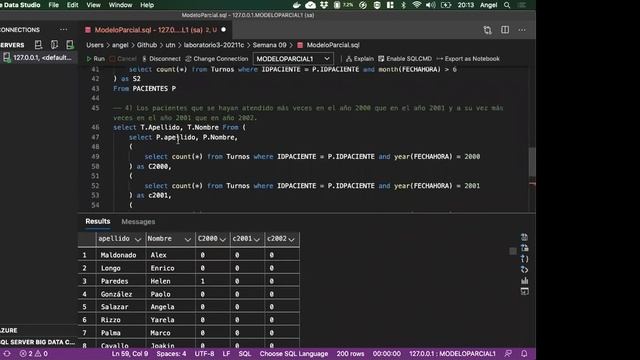The width and height of the screenshot is (640, 360).
Task: Click Ln 59, Col 9 in status bar
Action: pyautogui.click(x=130, y=353)
